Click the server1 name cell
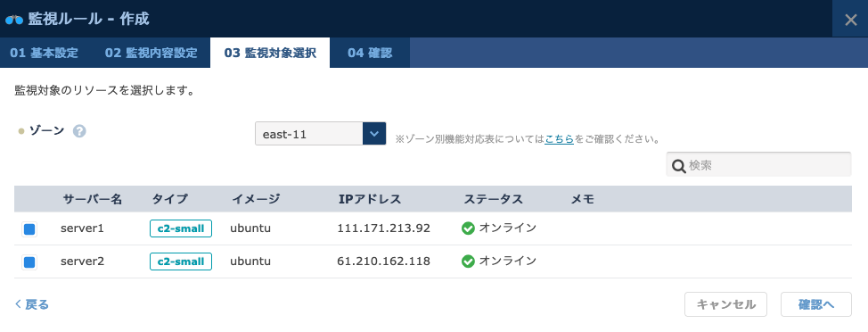The image size is (868, 332). pyautogui.click(x=83, y=228)
